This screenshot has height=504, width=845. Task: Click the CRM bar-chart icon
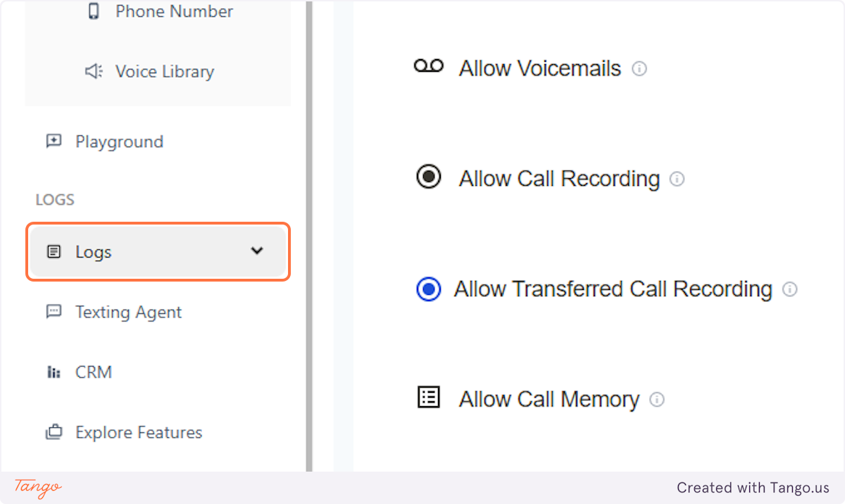point(54,372)
